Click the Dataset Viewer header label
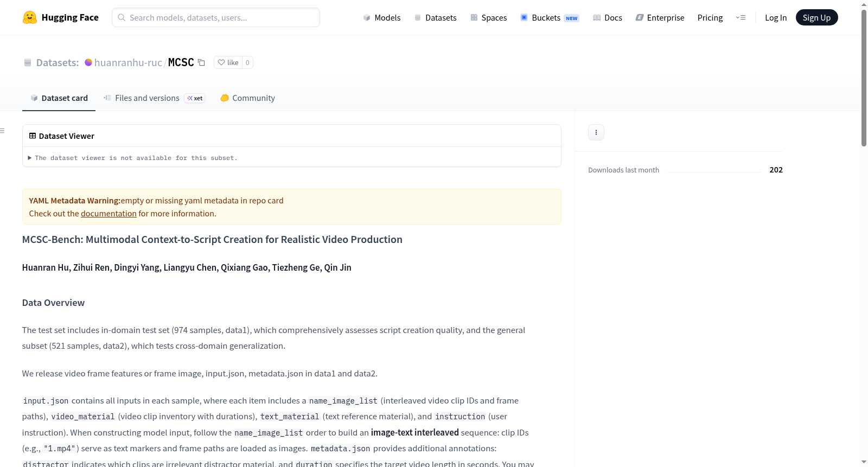The image size is (868, 467). [x=67, y=136]
